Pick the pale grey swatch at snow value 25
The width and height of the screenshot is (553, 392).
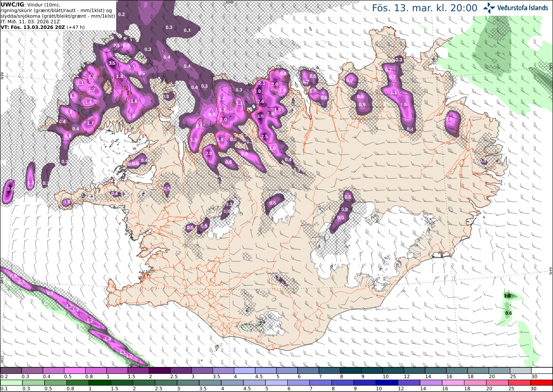521,370
